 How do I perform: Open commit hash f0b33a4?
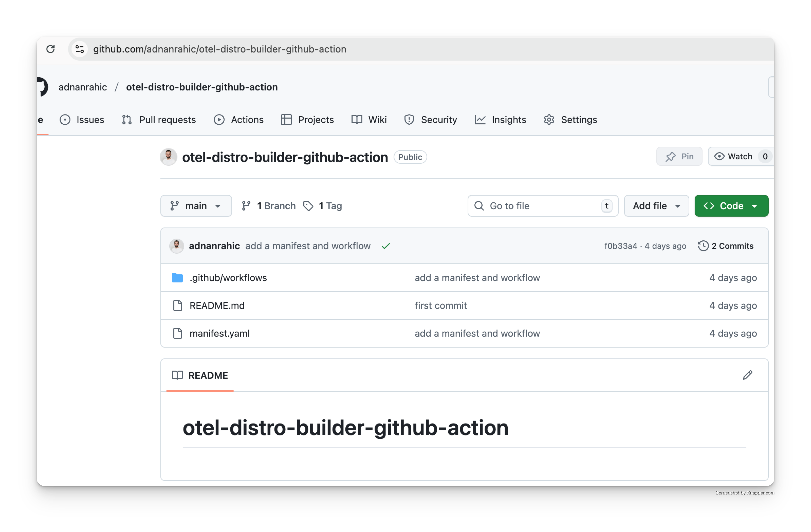[x=621, y=246]
